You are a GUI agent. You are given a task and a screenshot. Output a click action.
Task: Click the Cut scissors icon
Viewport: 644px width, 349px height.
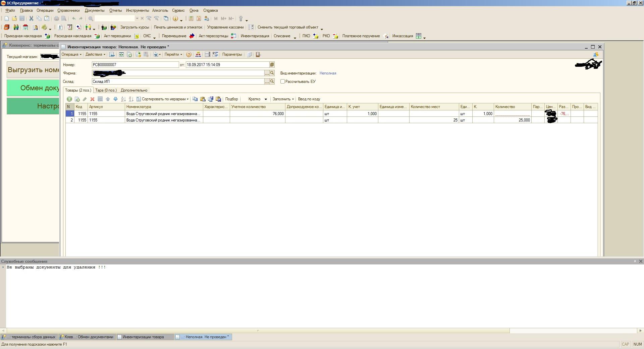point(31,18)
